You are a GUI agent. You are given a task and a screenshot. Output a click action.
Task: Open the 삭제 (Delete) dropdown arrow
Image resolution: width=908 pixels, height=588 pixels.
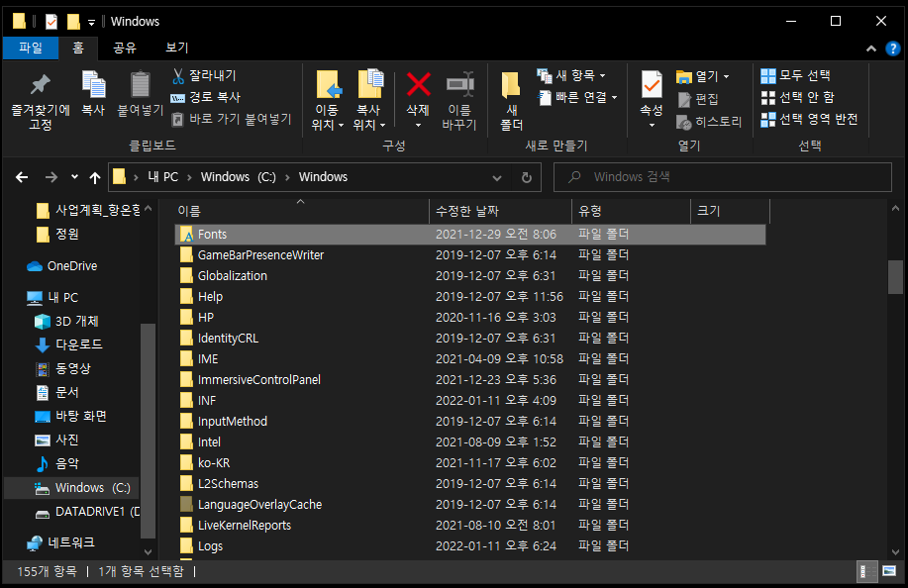pyautogui.click(x=418, y=125)
